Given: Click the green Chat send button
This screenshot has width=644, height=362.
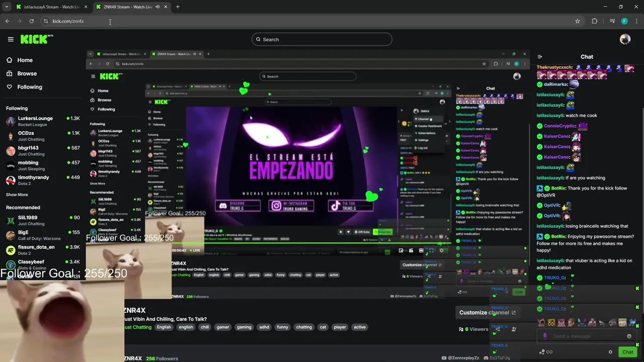Looking at the screenshot, I should [627, 352].
